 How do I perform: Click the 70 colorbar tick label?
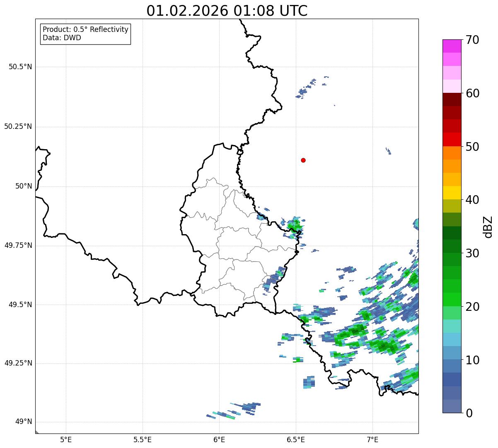(472, 40)
